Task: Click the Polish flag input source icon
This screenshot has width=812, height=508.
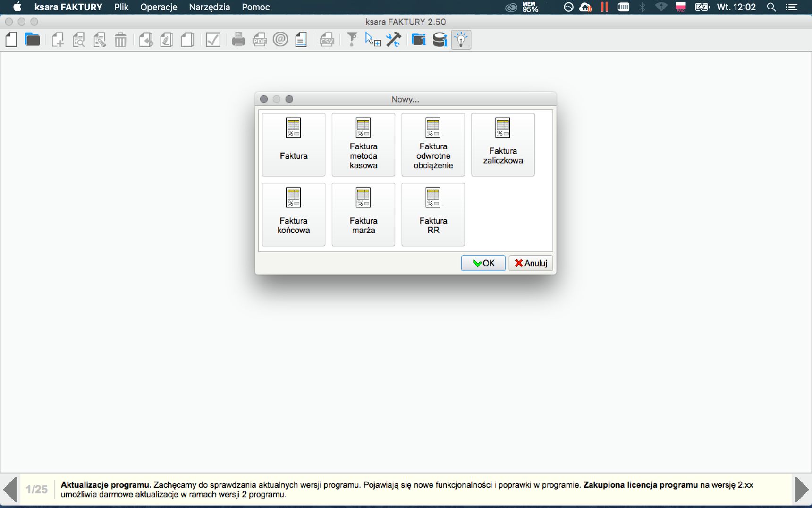Action: [680, 7]
